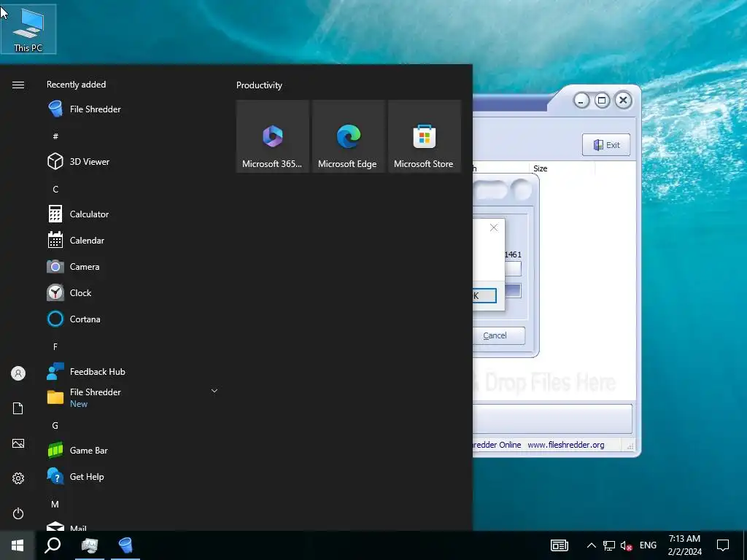
Task: Open network status tray icon
Action: pos(609,545)
